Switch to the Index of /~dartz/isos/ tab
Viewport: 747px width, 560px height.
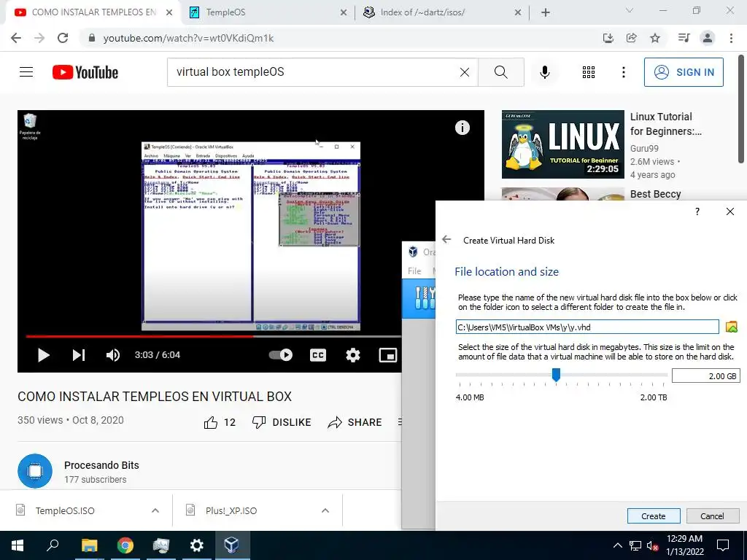coord(442,12)
